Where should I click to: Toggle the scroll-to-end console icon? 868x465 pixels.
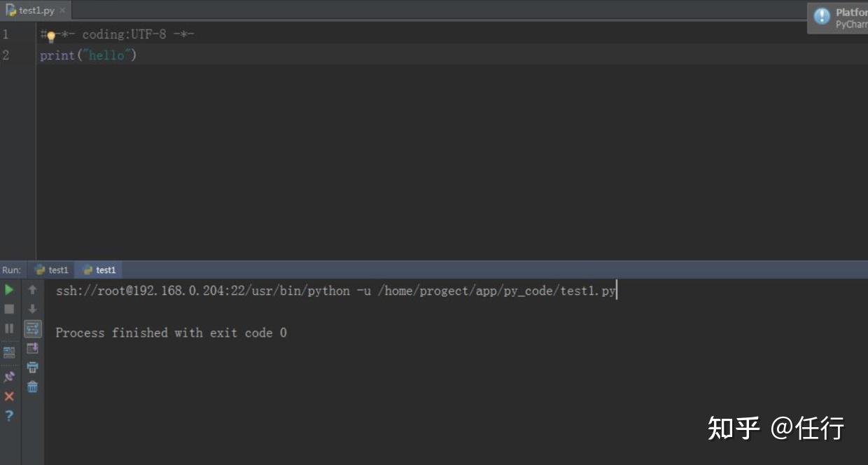pyautogui.click(x=32, y=347)
